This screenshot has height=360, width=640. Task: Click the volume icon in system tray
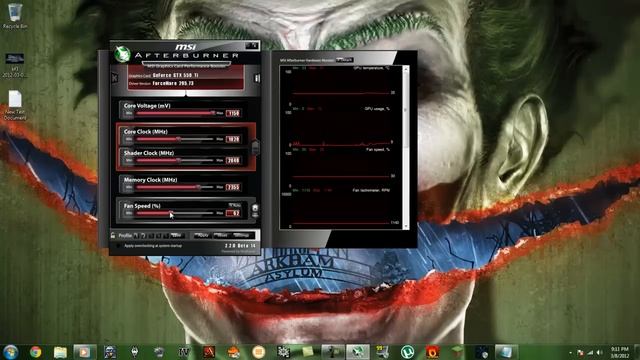click(x=599, y=352)
